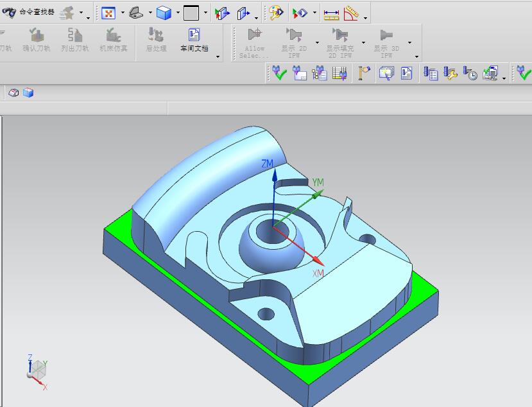Click the hand on post icon
The image size is (532, 407).
coord(364,73)
